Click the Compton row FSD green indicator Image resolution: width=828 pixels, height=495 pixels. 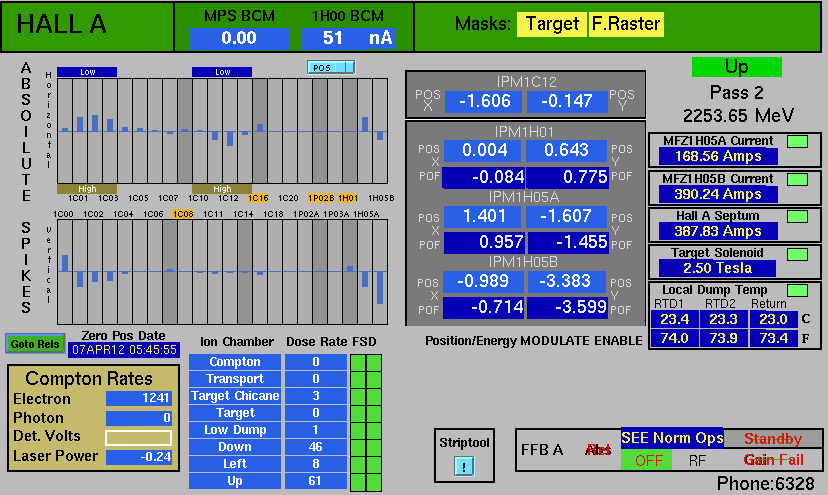coord(366,362)
